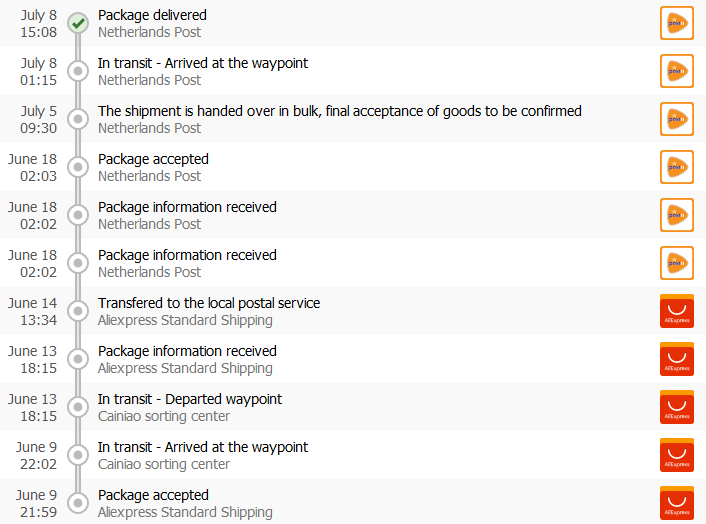This screenshot has height=524, width=706.
Task: Select AliExpress logo for June 9 22:02 entry
Action: coord(677,455)
